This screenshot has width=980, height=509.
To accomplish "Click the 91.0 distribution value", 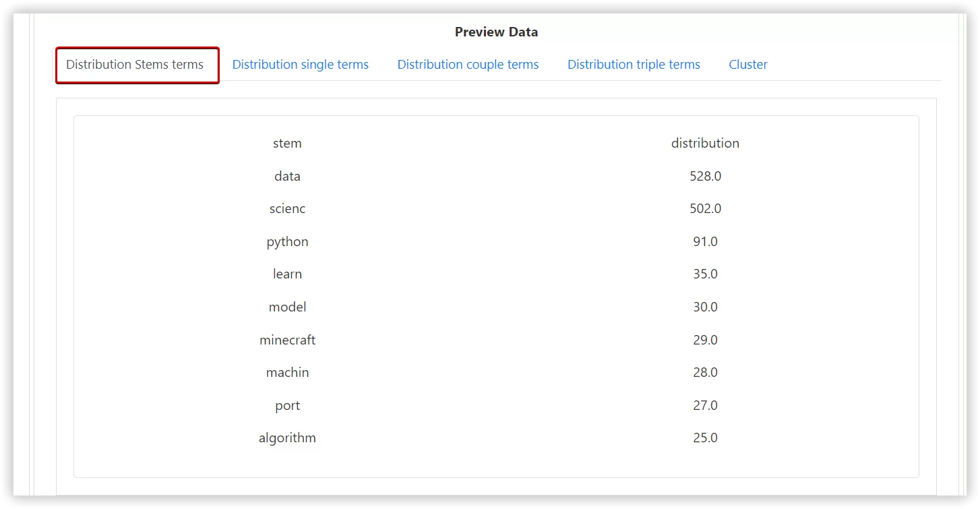I will (x=705, y=241).
